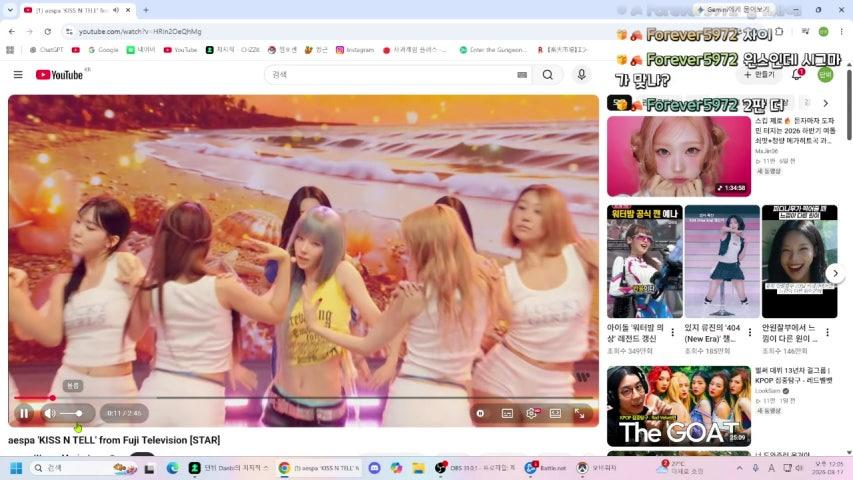Open the Windows Start menu
Viewport: 853px width, 480px height.
[16, 468]
